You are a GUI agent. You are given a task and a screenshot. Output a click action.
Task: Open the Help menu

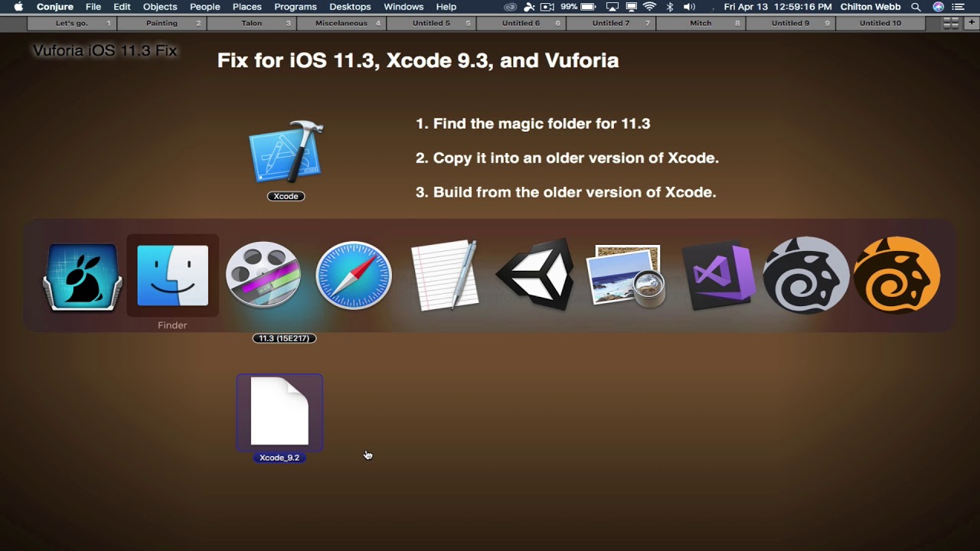point(446,7)
